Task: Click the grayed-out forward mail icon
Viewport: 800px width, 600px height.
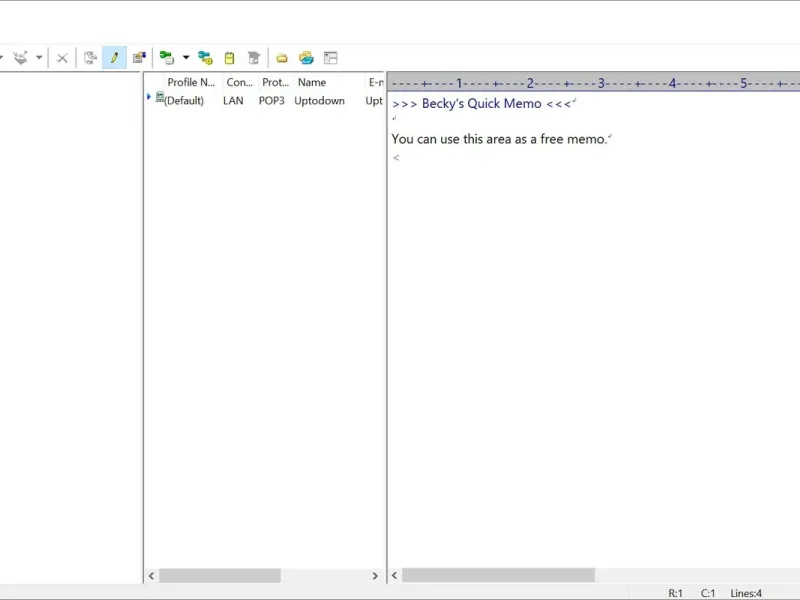Action: coord(20,58)
